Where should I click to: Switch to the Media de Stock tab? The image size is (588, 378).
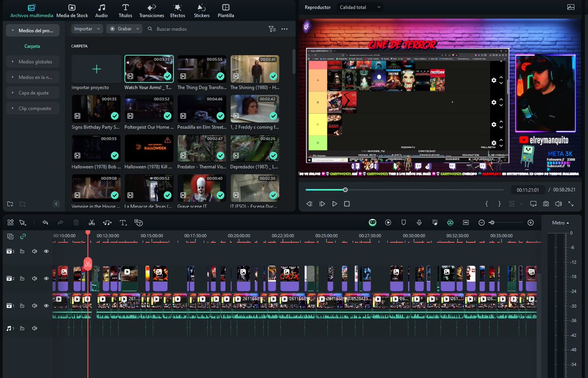[x=72, y=11]
